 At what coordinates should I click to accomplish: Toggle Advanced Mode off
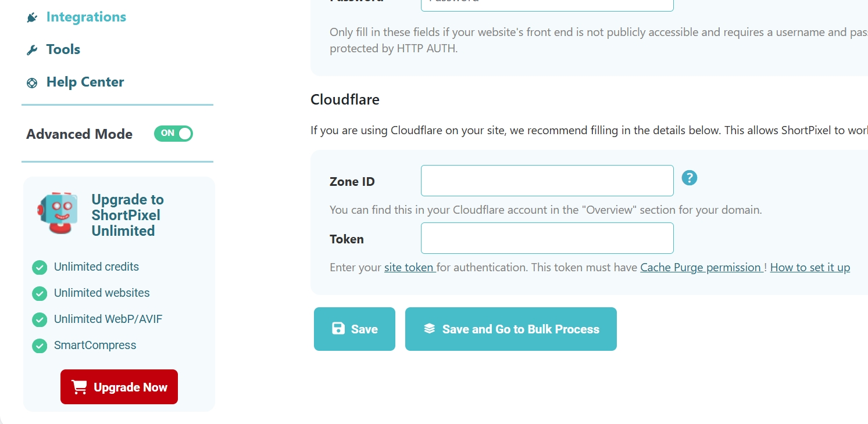tap(173, 134)
